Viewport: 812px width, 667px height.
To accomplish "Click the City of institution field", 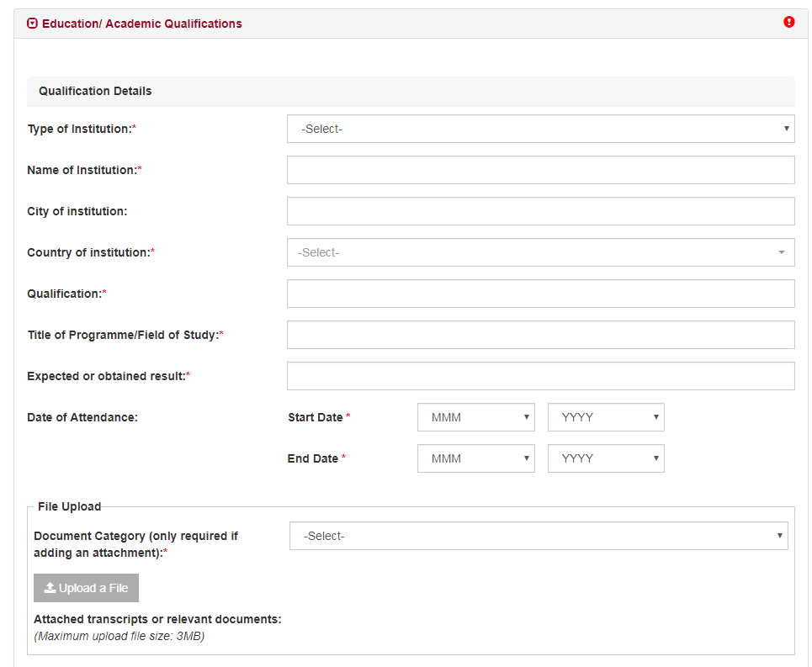I will pyautogui.click(x=541, y=211).
